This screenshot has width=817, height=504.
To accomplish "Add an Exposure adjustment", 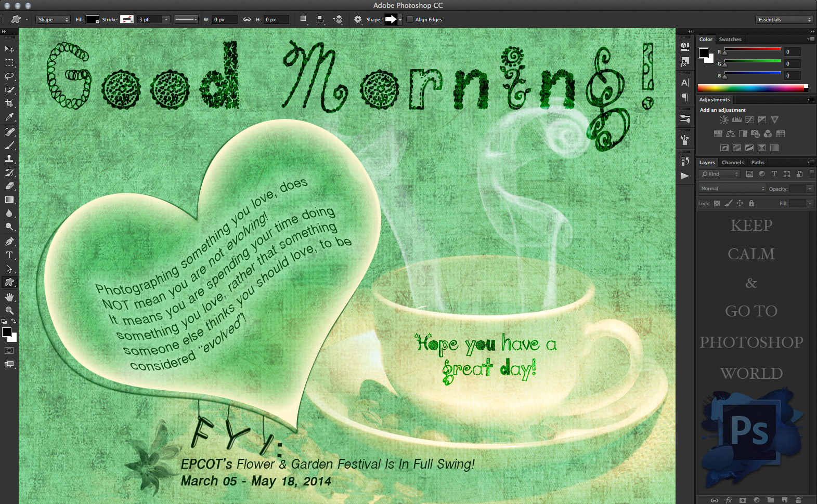I will click(762, 120).
